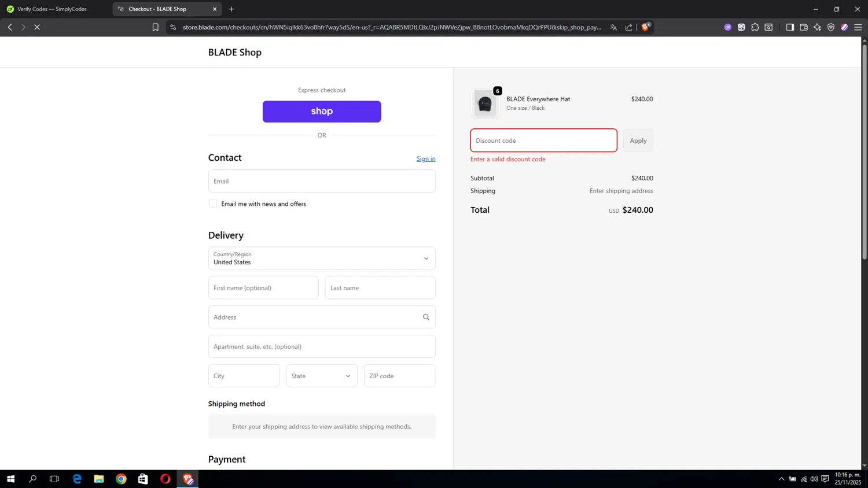The width and height of the screenshot is (868, 488).
Task: Launch Microsoft Edge from taskbar
Action: point(77,479)
